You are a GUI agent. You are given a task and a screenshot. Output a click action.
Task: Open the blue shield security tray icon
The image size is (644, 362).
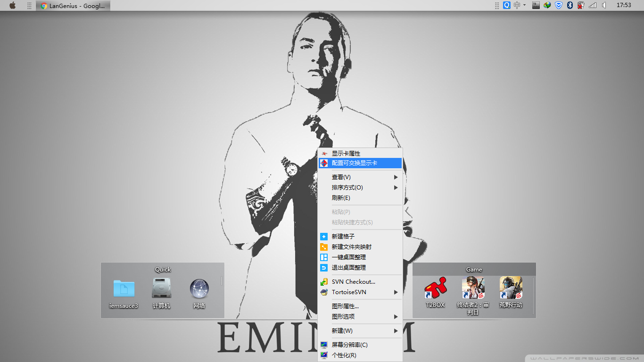(559, 5)
